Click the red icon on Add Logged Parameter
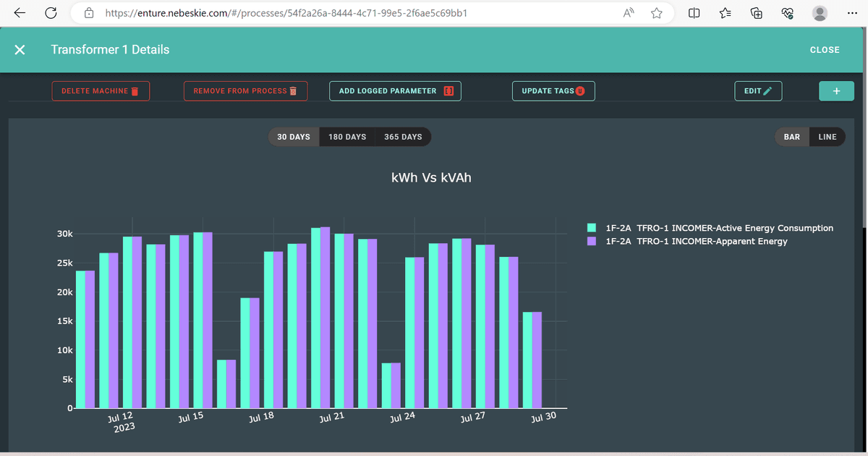The height and width of the screenshot is (456, 868). 448,91
